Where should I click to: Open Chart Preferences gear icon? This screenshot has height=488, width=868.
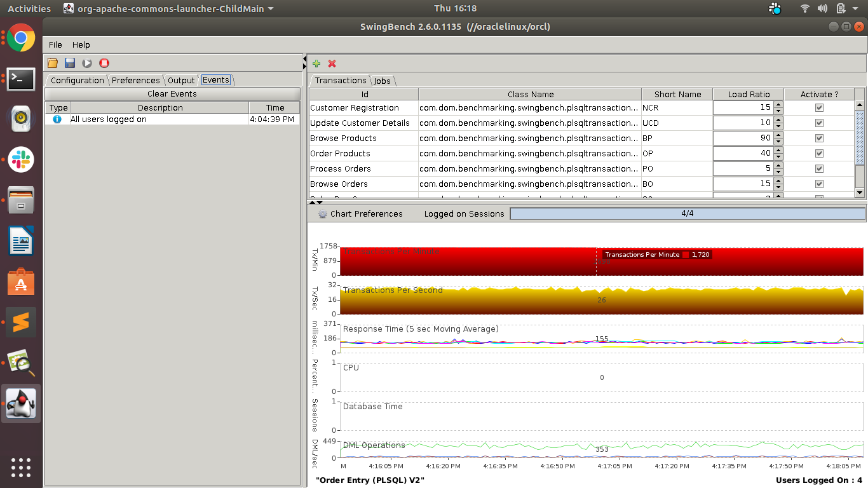322,214
